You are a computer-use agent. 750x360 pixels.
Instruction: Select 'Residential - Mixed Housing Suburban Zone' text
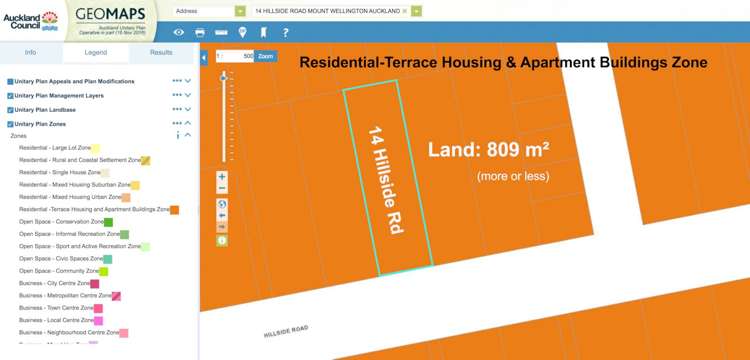[x=75, y=185]
